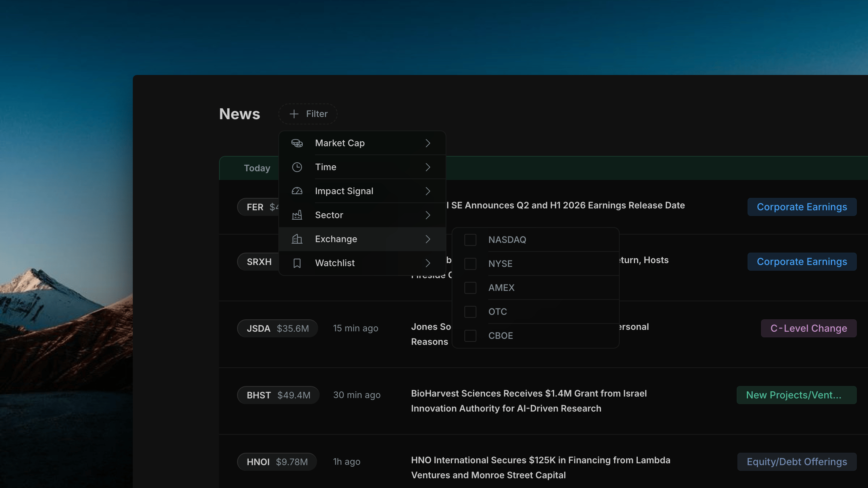Select the Exchange filter option
The height and width of the screenshot is (488, 868).
click(x=362, y=239)
